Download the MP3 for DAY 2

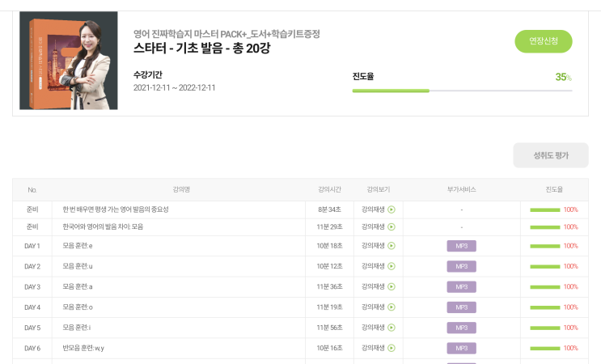[x=462, y=266]
